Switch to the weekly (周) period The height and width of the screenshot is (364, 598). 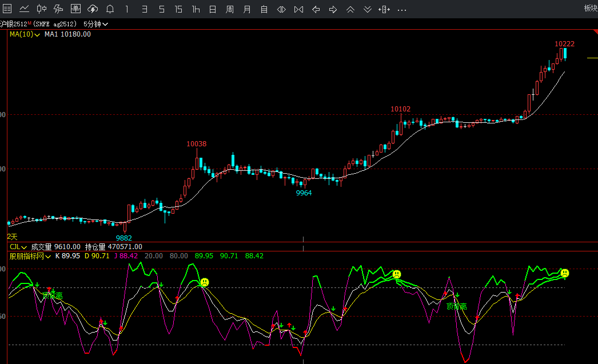click(230, 9)
